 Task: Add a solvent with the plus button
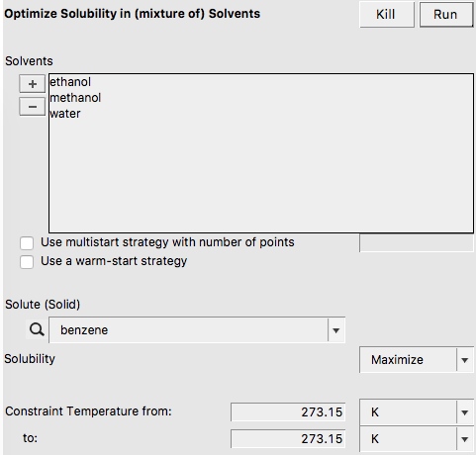point(32,84)
